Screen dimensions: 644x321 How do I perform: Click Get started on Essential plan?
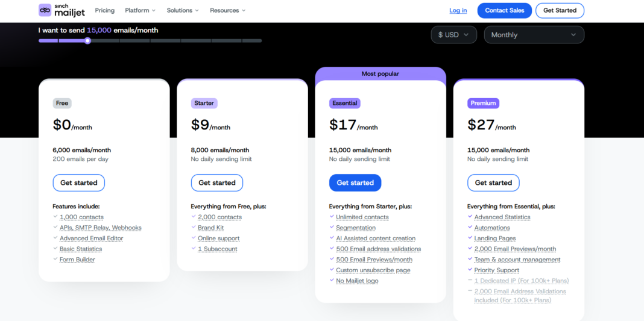[x=355, y=183]
